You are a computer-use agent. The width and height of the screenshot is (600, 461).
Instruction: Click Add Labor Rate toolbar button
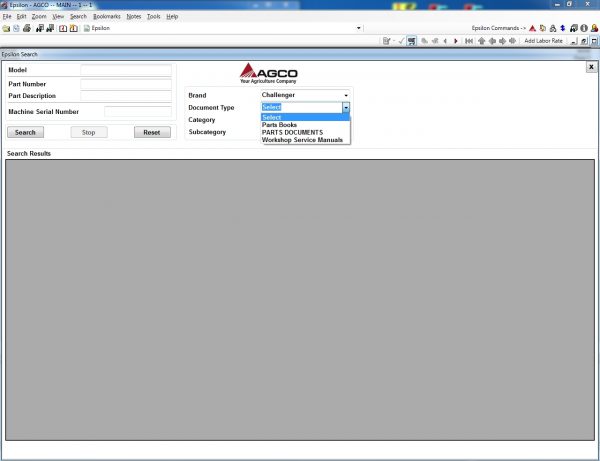coord(543,41)
